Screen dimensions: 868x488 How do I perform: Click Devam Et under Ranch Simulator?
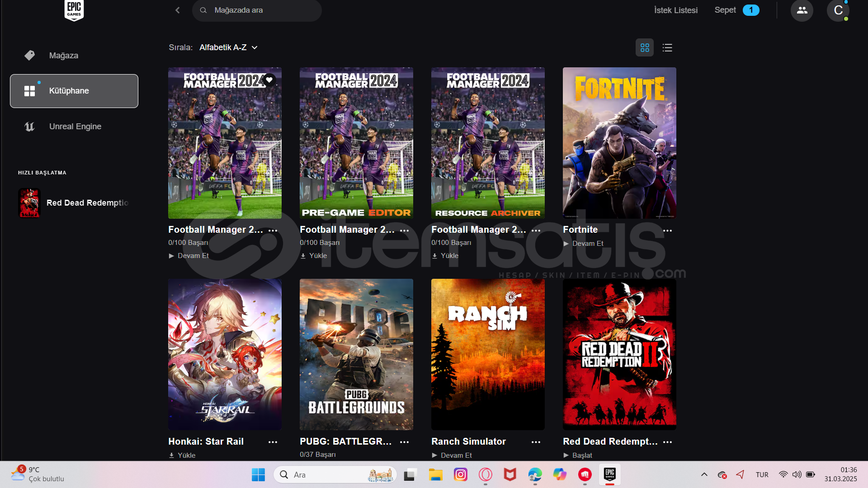(452, 455)
